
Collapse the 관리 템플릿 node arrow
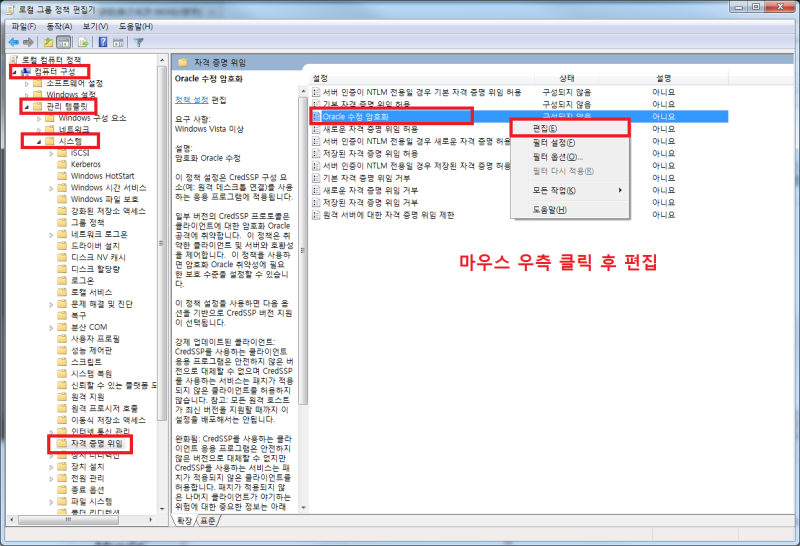click(x=27, y=107)
